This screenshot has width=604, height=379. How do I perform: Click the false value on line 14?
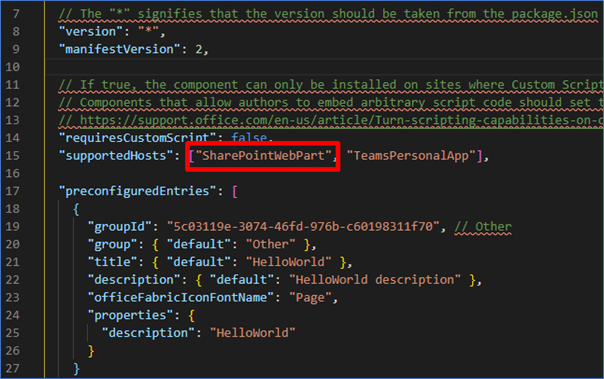point(249,138)
